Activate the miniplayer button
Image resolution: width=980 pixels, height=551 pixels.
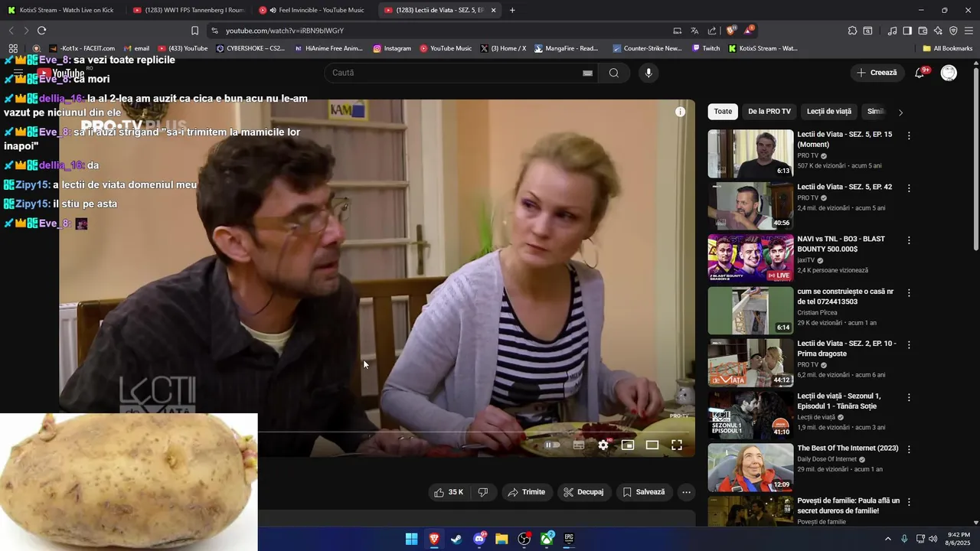(628, 445)
